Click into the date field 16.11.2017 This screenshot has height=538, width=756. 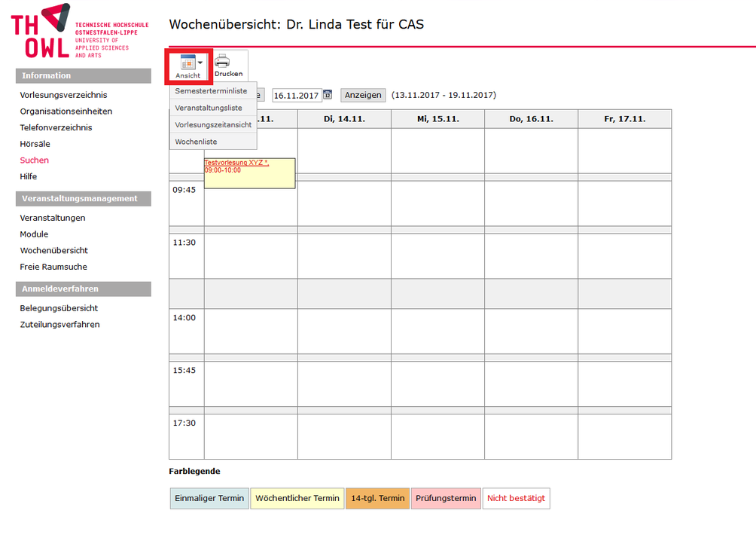[x=296, y=96]
